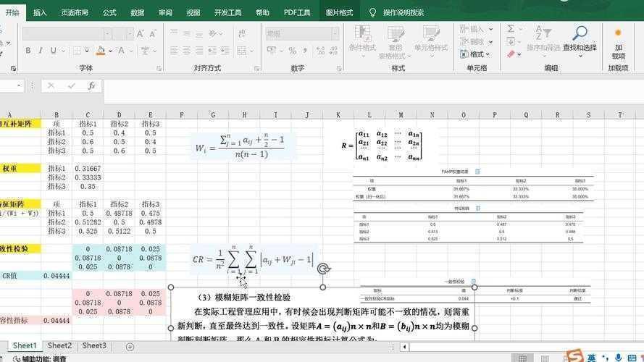Open fill color dropdown arrow
This screenshot has height=362, width=644.
(110, 51)
